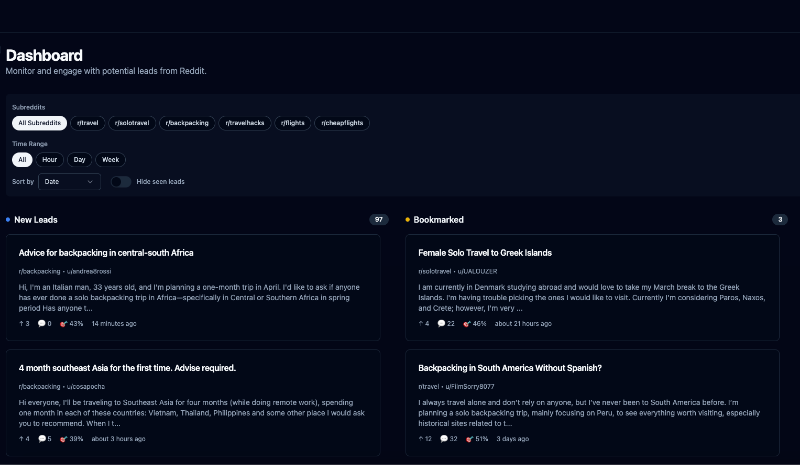Screen dimensions: 800x465
Task: Click the 43% match score icon
Action: tap(63, 324)
